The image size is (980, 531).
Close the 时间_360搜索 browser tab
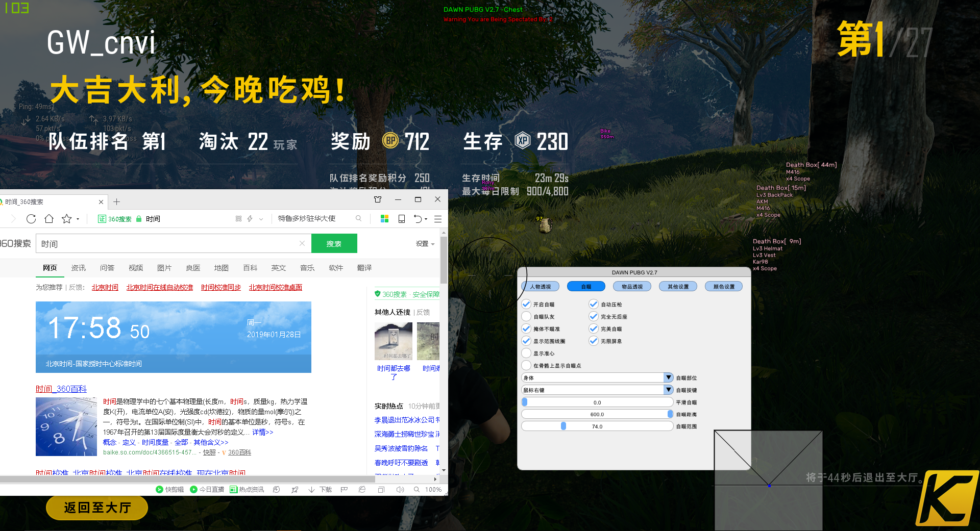pyautogui.click(x=101, y=202)
